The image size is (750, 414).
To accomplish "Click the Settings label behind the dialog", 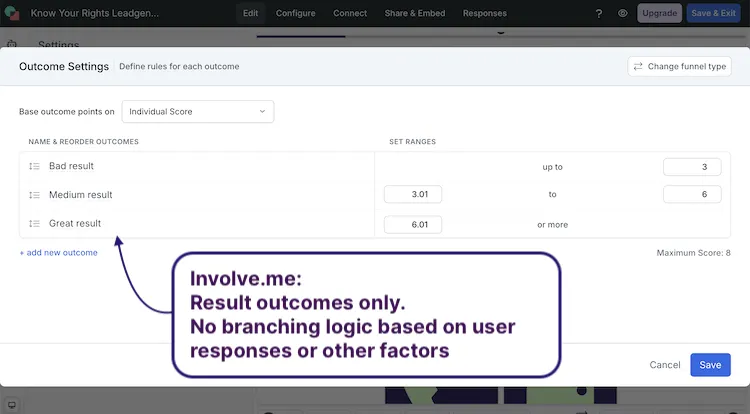I will tap(58, 44).
